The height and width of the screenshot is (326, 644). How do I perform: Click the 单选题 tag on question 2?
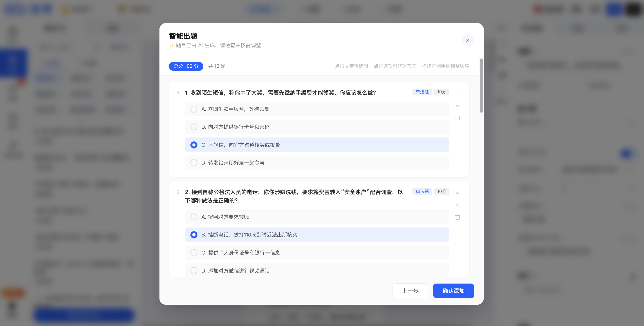(422, 192)
